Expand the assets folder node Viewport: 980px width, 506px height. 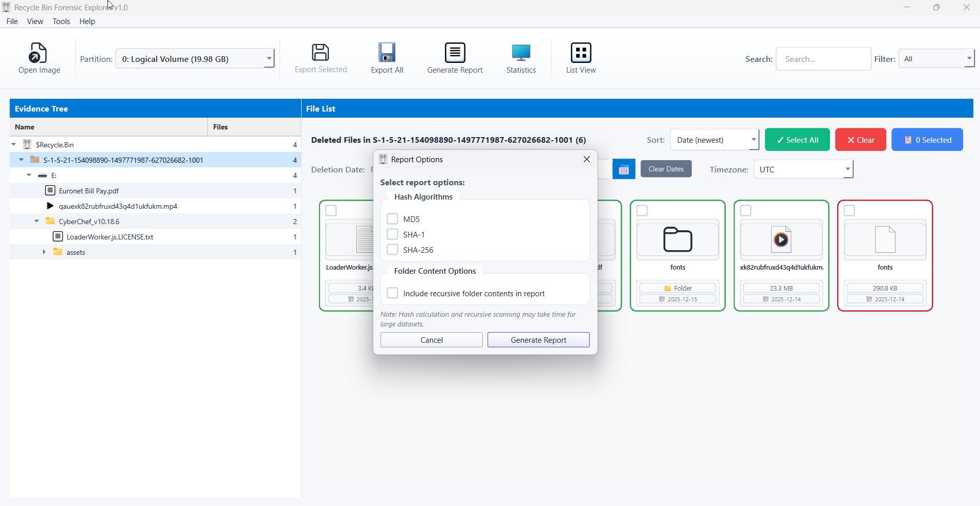point(44,252)
